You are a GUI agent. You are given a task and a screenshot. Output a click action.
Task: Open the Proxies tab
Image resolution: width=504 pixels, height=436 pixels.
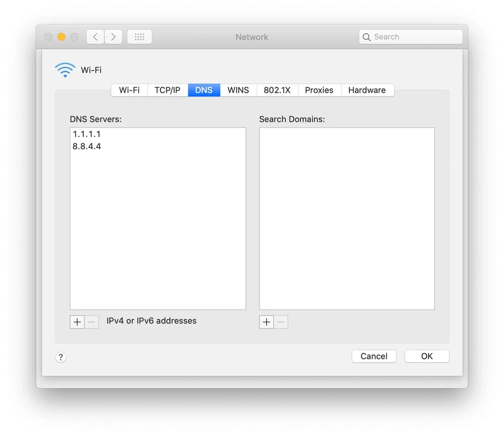[319, 90]
